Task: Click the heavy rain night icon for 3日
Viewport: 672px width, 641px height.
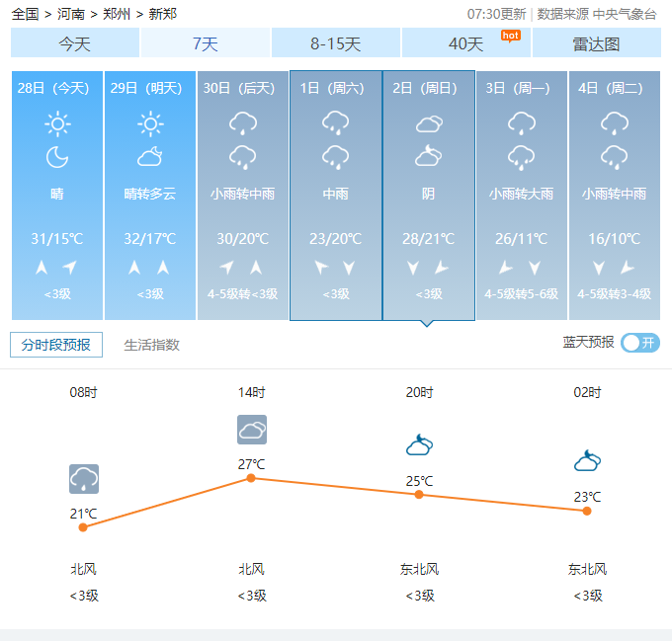Action: pos(522,158)
